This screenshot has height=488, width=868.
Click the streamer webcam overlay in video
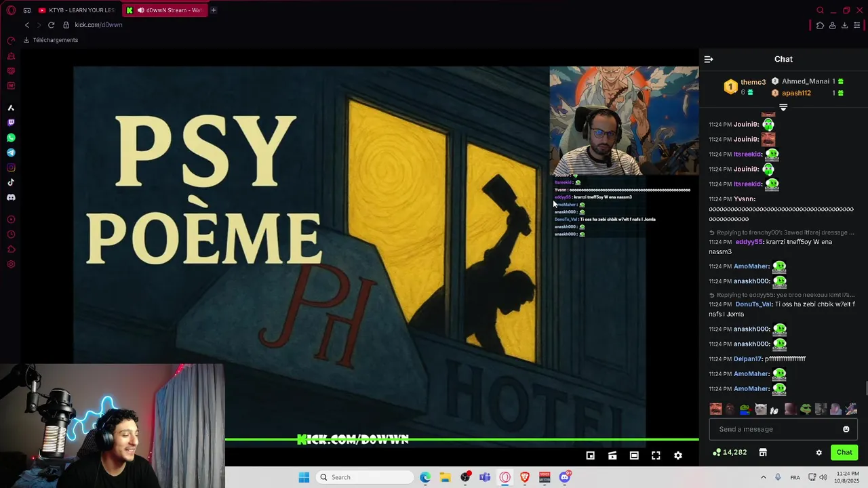(624, 121)
